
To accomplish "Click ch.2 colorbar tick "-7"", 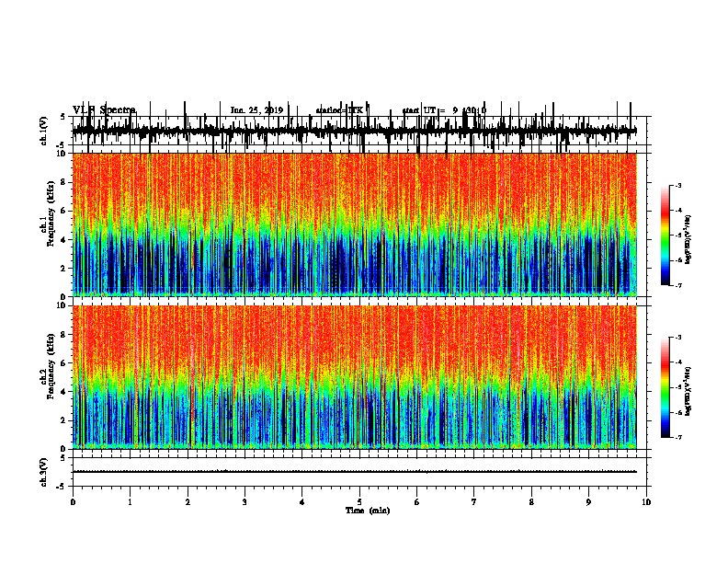I will tap(677, 437).
